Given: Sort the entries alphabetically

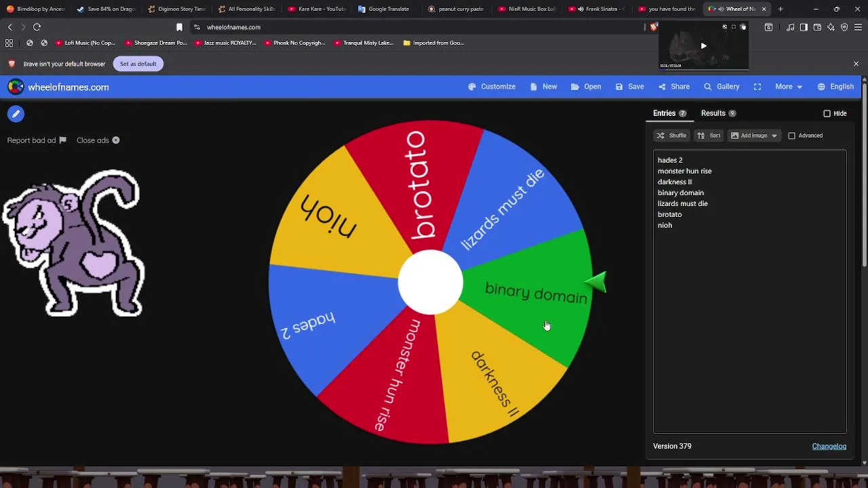Looking at the screenshot, I should pyautogui.click(x=709, y=136).
